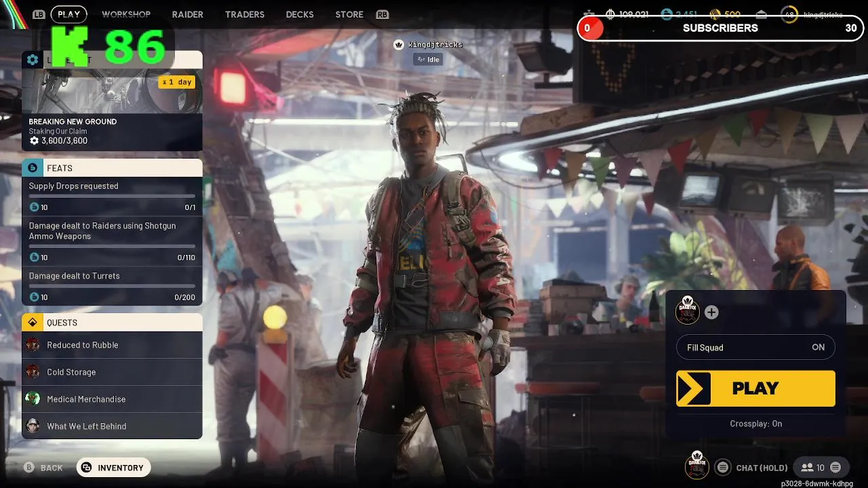Open the friends list showing 10 online
868x488 pixels.
(x=820, y=468)
